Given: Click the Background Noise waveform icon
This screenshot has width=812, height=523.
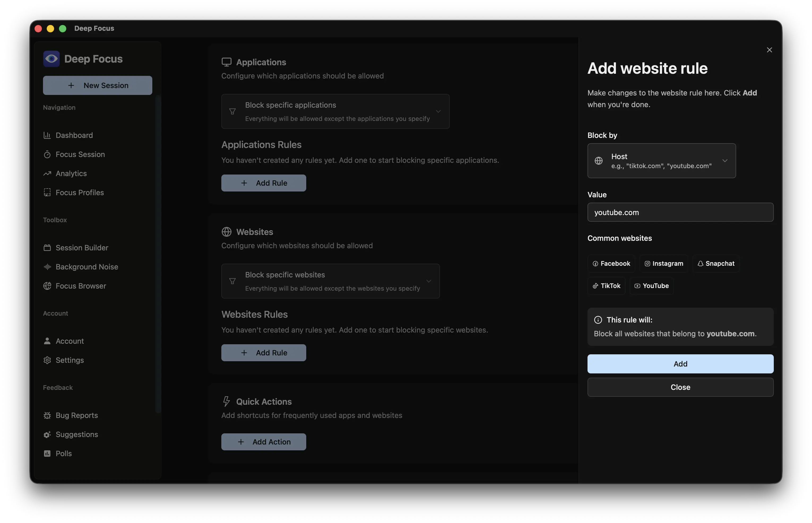Looking at the screenshot, I should tap(47, 267).
